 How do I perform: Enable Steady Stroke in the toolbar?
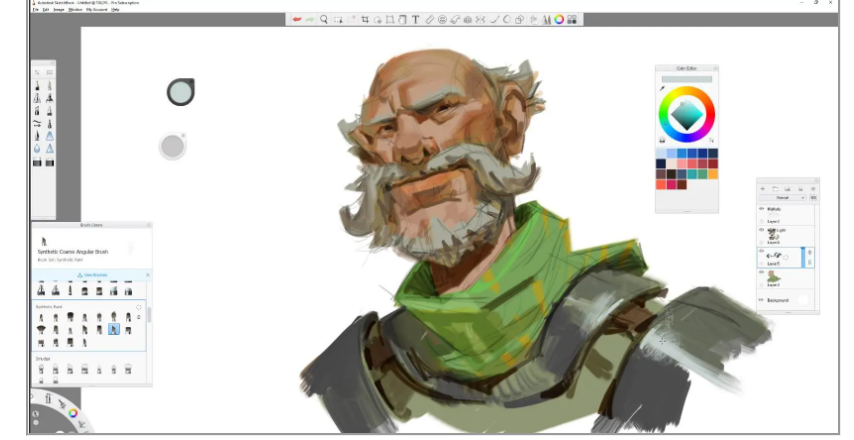[x=494, y=20]
